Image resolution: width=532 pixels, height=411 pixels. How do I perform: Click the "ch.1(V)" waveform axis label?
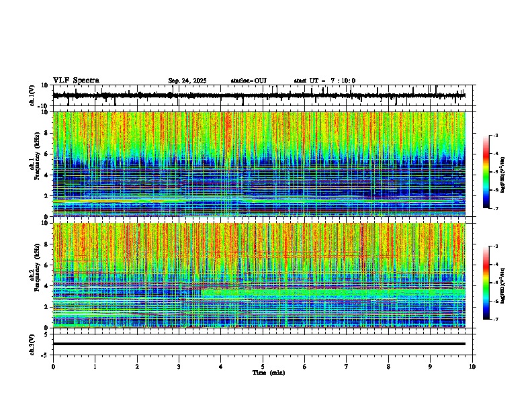pos(32,95)
